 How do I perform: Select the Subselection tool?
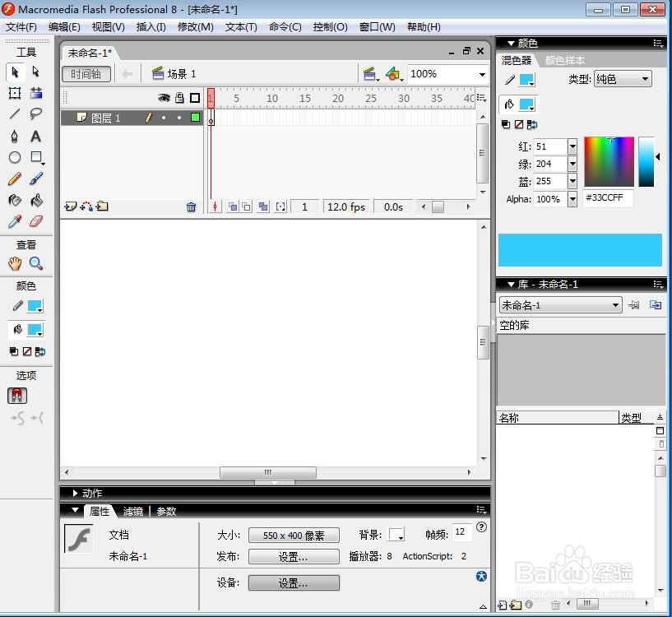coord(36,72)
